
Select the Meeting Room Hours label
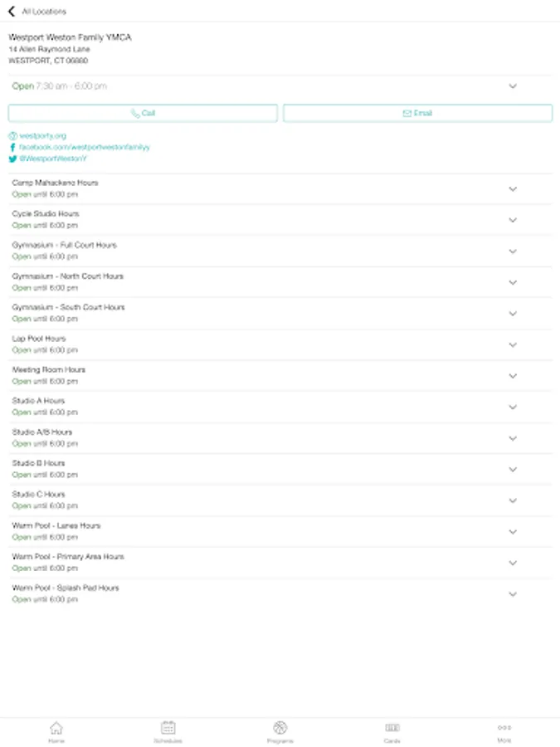49,369
